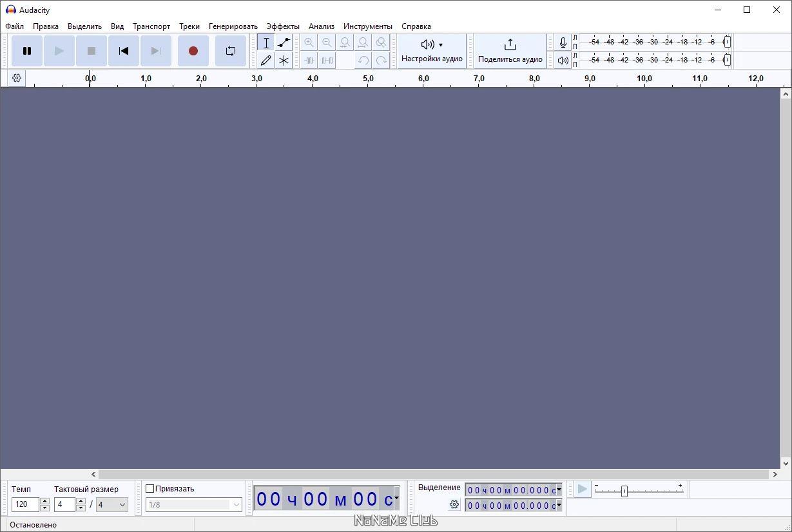The width and height of the screenshot is (792, 532).
Task: Click the red Record button
Action: (x=193, y=51)
